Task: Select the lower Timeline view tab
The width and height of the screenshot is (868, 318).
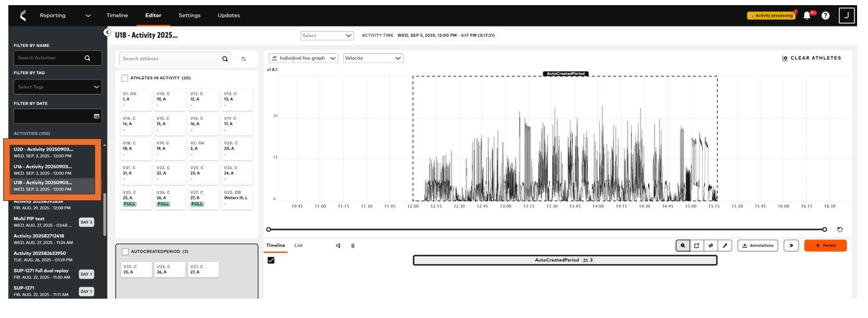Action: click(x=276, y=245)
